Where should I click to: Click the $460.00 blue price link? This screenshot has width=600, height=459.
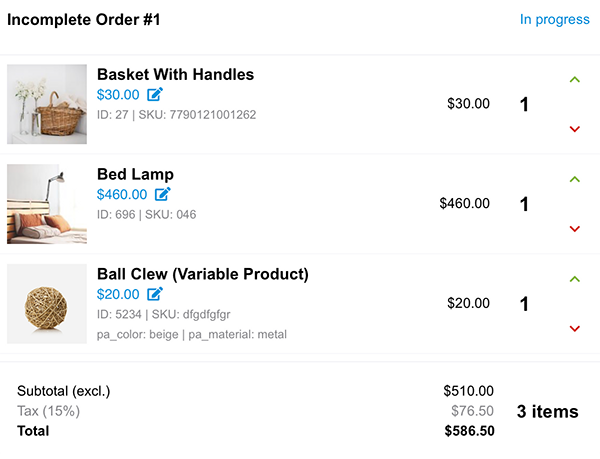point(122,194)
